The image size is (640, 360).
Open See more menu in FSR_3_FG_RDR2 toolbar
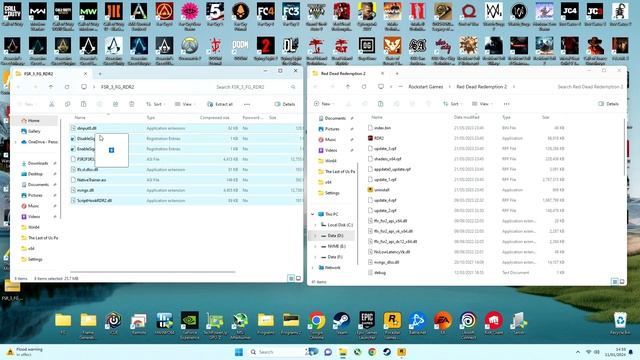click(247, 104)
